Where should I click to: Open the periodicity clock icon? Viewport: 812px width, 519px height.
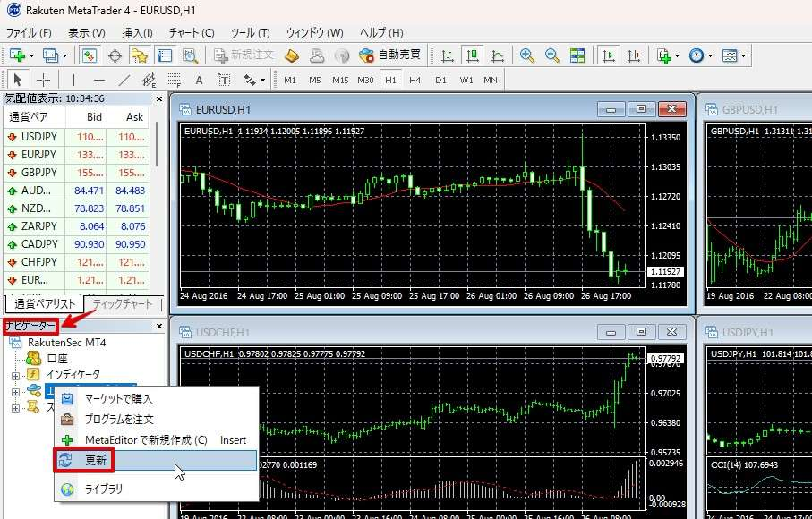[x=697, y=55]
